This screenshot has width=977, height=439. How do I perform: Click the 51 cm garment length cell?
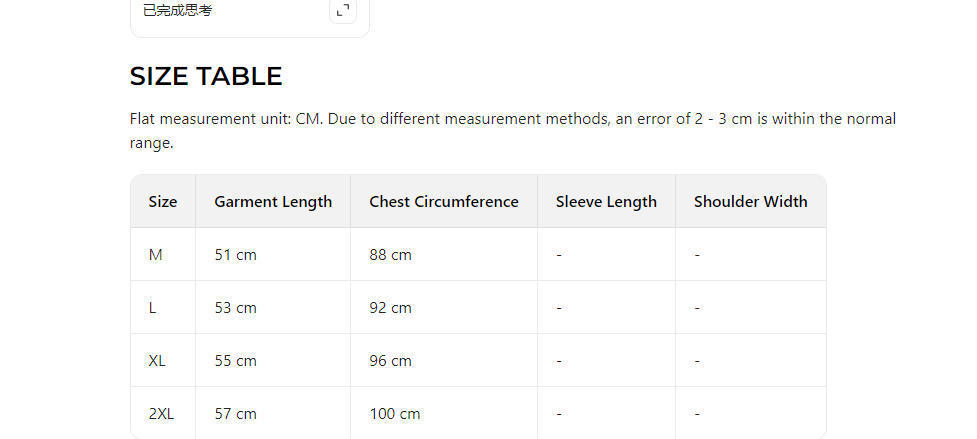pos(236,255)
